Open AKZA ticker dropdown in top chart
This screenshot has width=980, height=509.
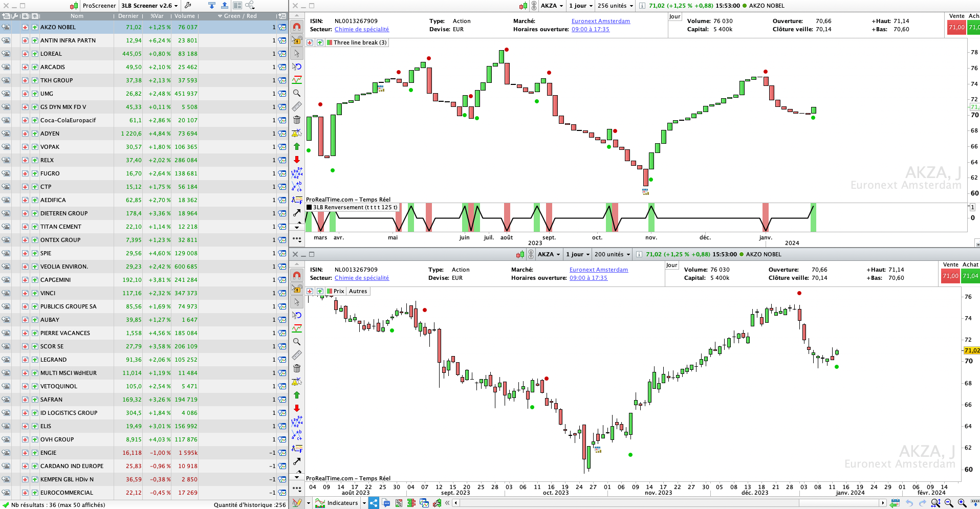(x=552, y=6)
